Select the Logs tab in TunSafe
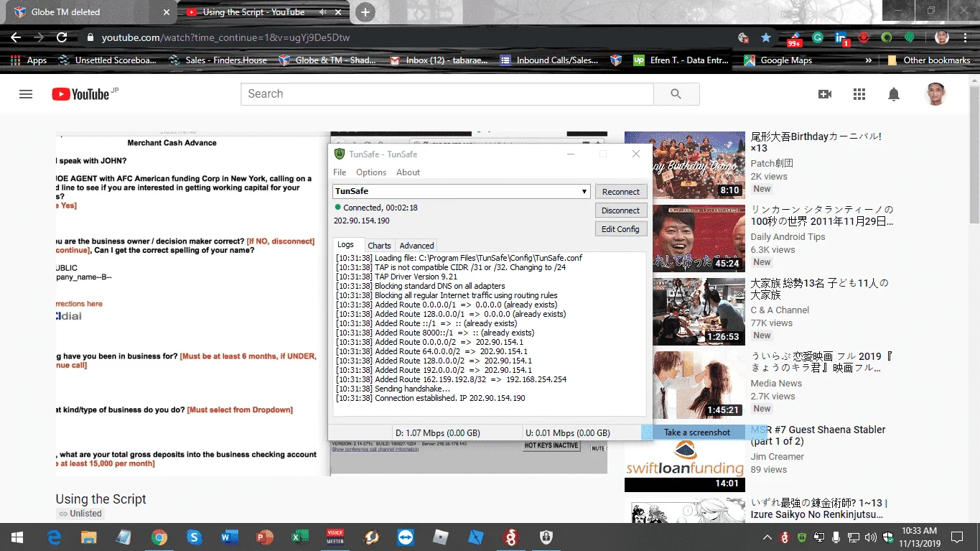 click(346, 245)
